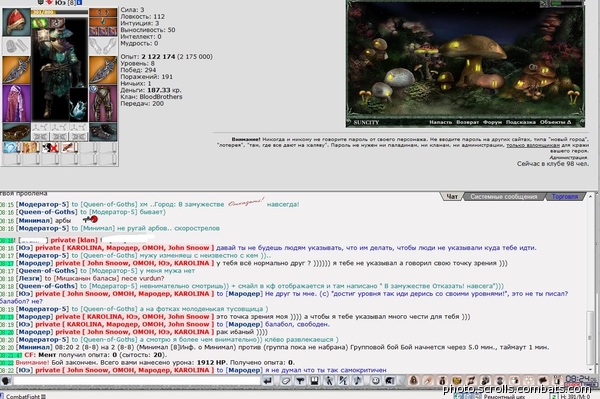Image resolution: width=600 pixels, height=399 pixels.
Task: Click the blue pet creature thumbnail
Action: (x=78, y=104)
